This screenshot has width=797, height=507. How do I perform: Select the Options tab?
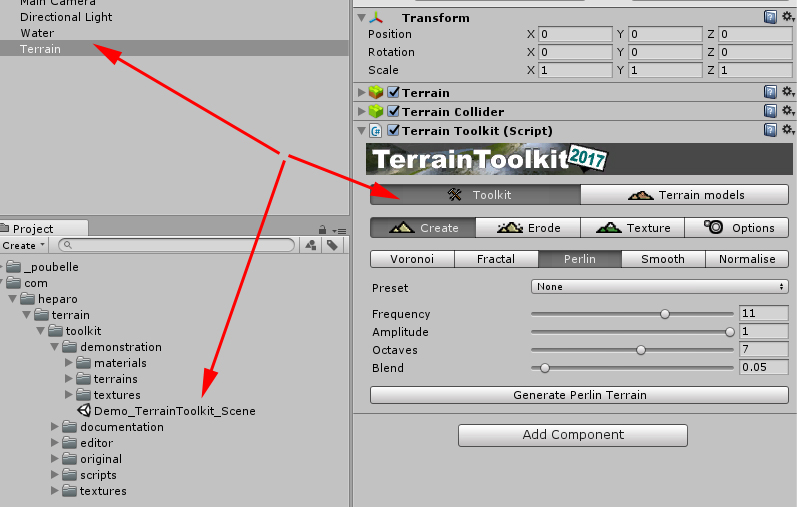[x=737, y=228]
